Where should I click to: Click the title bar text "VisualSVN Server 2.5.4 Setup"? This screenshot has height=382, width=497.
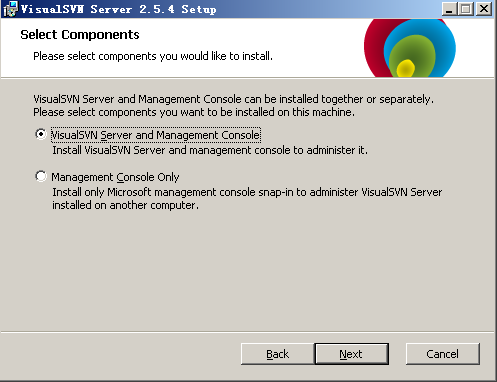pos(118,9)
